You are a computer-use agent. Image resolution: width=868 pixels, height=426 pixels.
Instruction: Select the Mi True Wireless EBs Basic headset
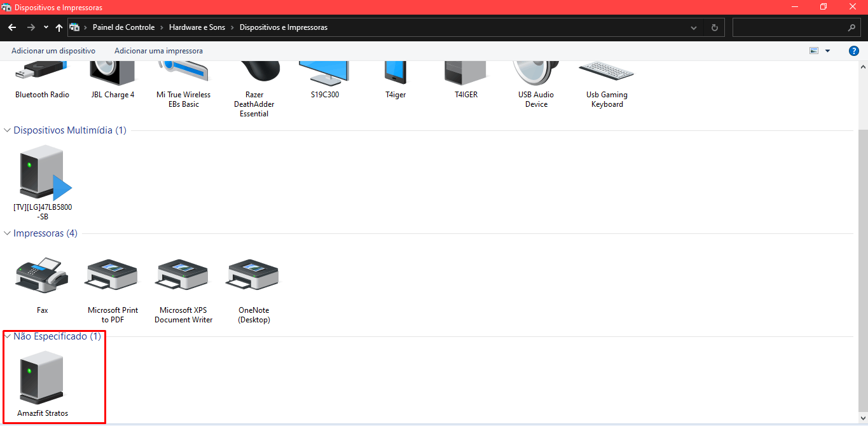point(183,72)
